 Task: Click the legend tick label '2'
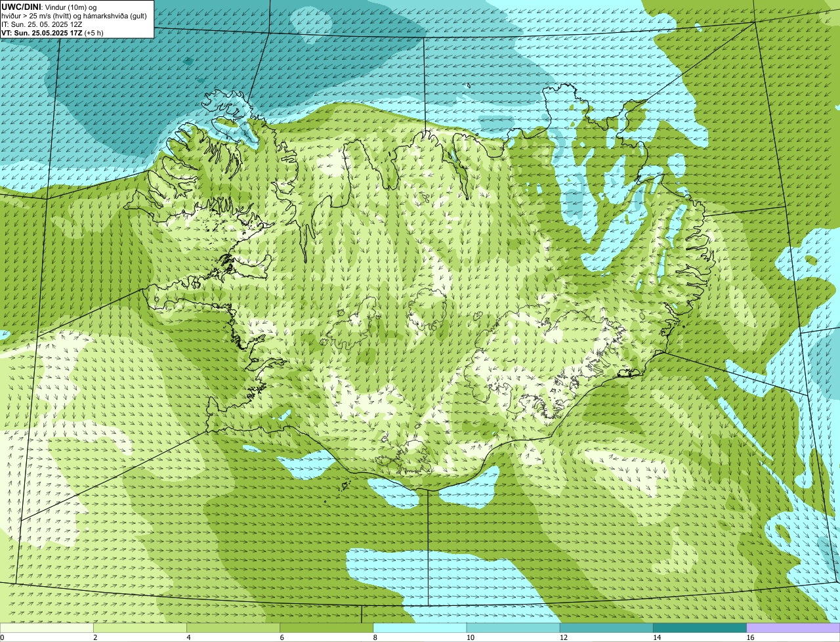click(95, 637)
